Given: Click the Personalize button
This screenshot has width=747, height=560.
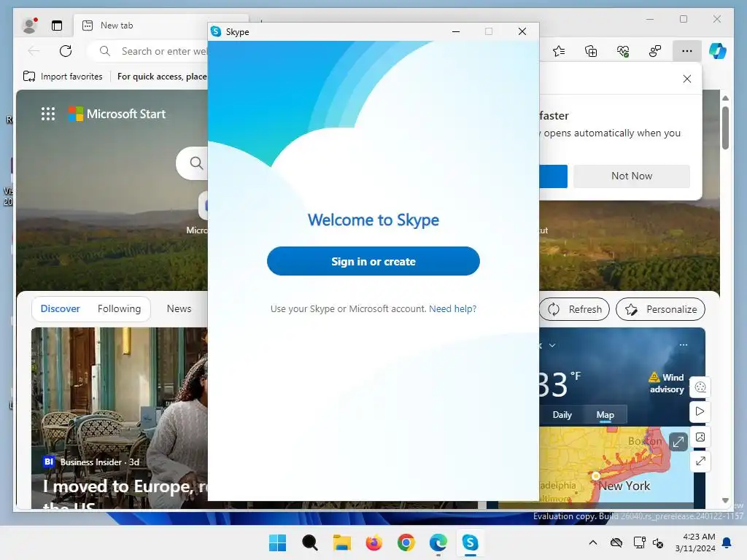Looking at the screenshot, I should 660,309.
